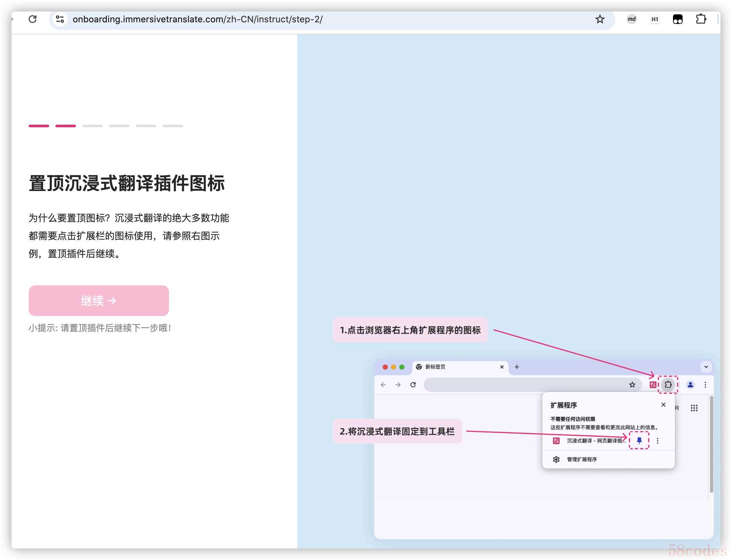Click reload icon in illustrated browser

[413, 385]
